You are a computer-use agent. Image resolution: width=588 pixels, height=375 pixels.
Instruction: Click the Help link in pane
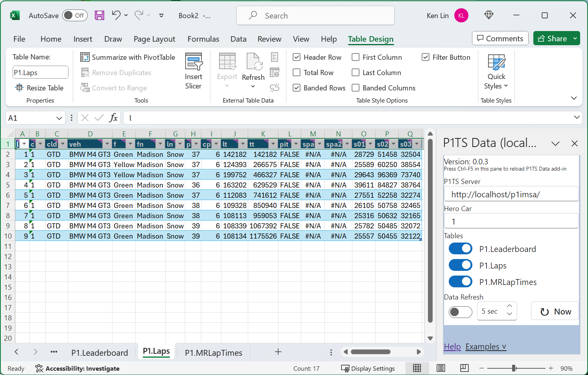[452, 347]
